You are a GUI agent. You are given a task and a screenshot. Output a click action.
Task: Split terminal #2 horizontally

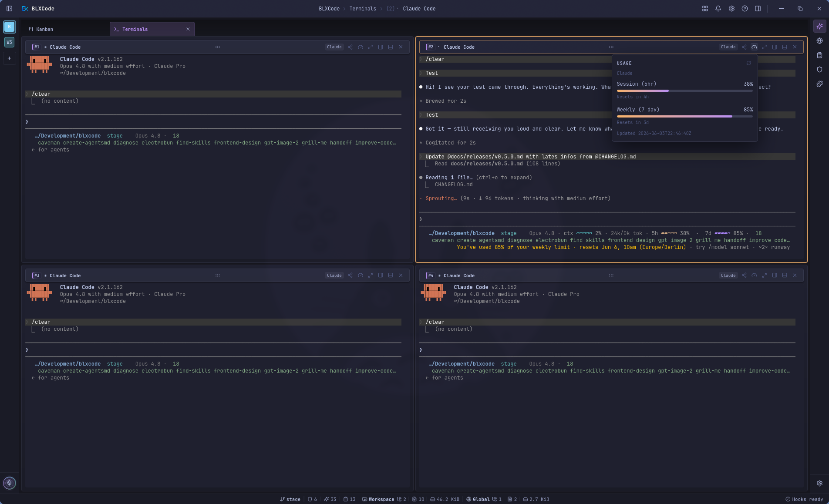point(785,47)
